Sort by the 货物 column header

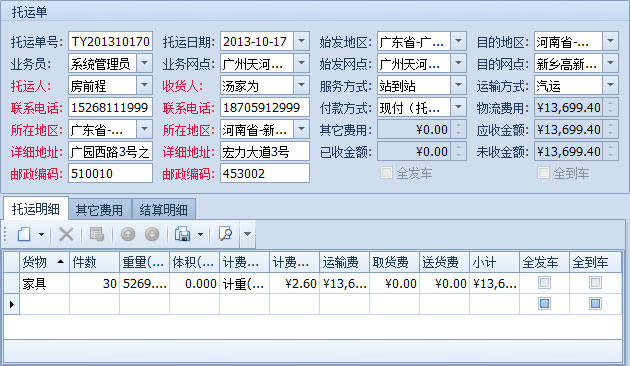(45, 262)
